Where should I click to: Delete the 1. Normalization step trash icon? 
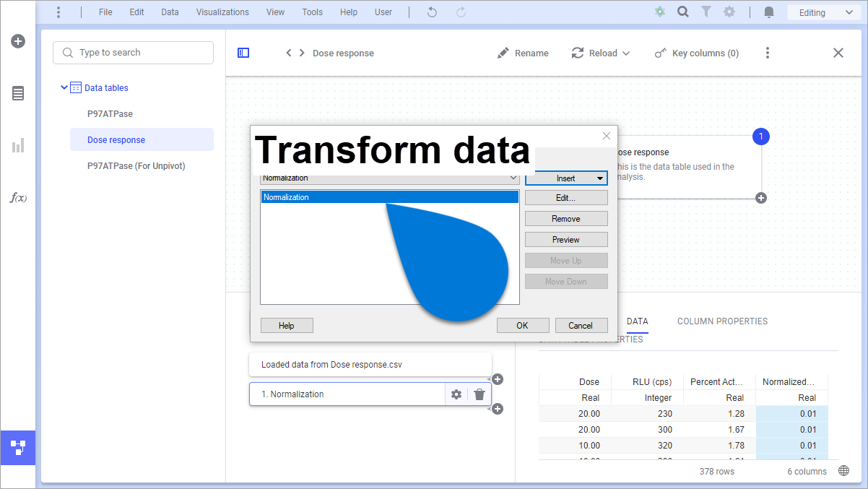click(479, 394)
